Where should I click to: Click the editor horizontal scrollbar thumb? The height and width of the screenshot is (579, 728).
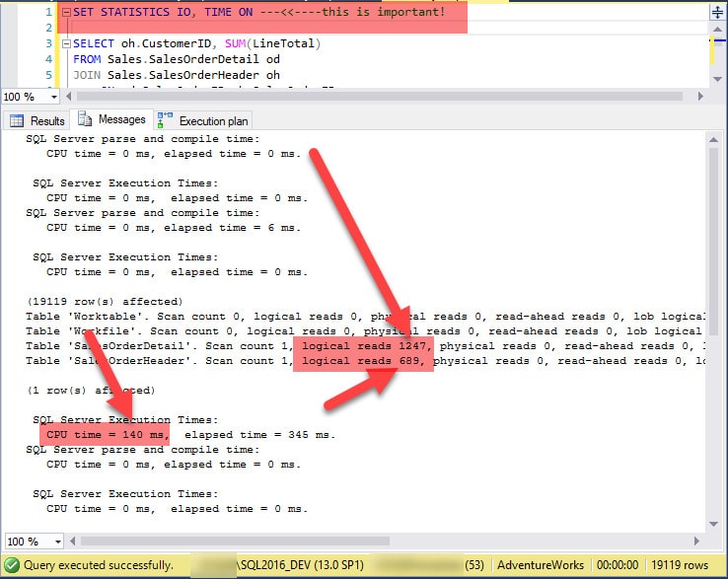380,96
